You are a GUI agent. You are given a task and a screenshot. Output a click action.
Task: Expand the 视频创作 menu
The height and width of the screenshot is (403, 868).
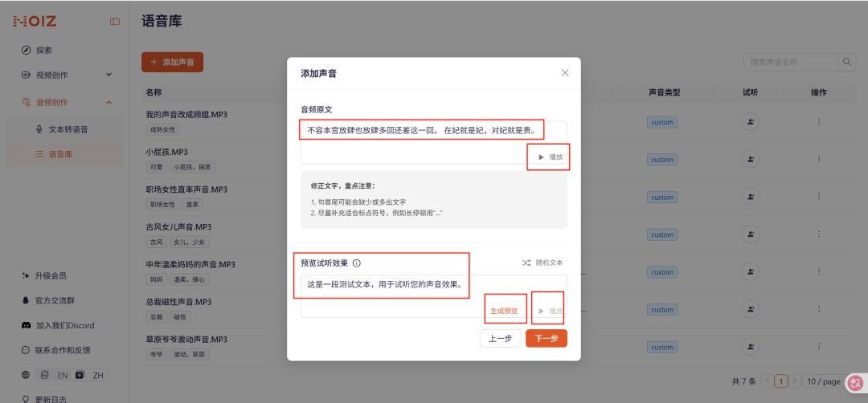[65, 75]
